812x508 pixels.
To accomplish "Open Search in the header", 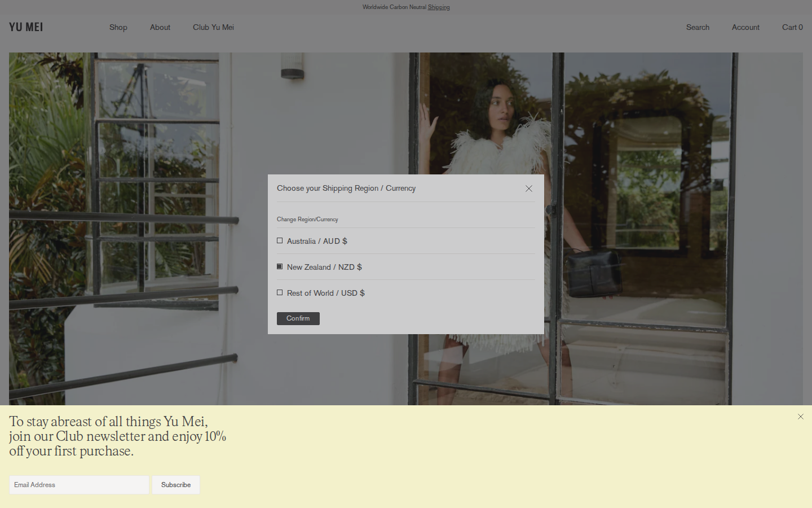I will pyautogui.click(x=698, y=27).
